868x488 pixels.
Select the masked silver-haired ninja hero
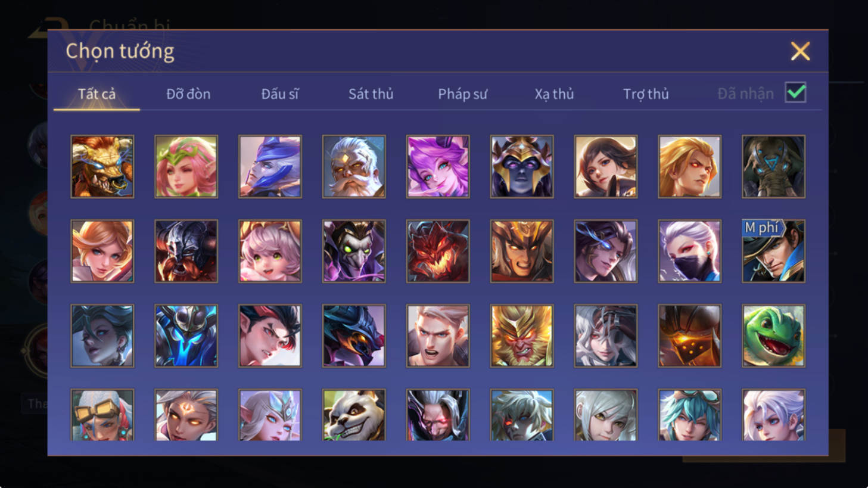tap(689, 251)
